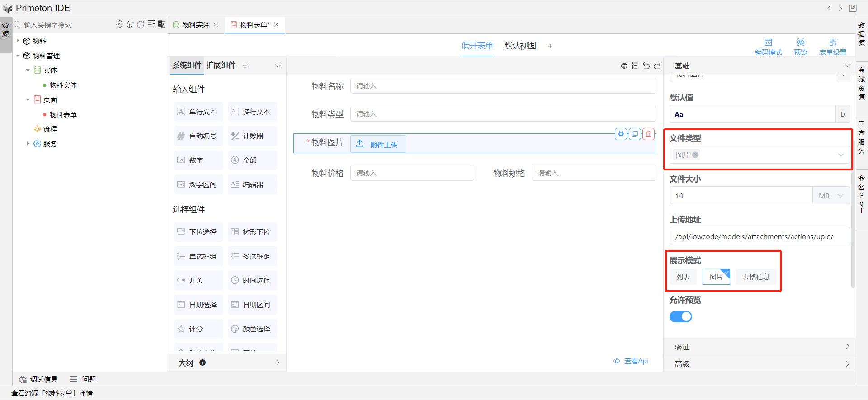Screen dimensions: 868x400
Task: Click the 预览 preview icon
Action: [x=800, y=47]
